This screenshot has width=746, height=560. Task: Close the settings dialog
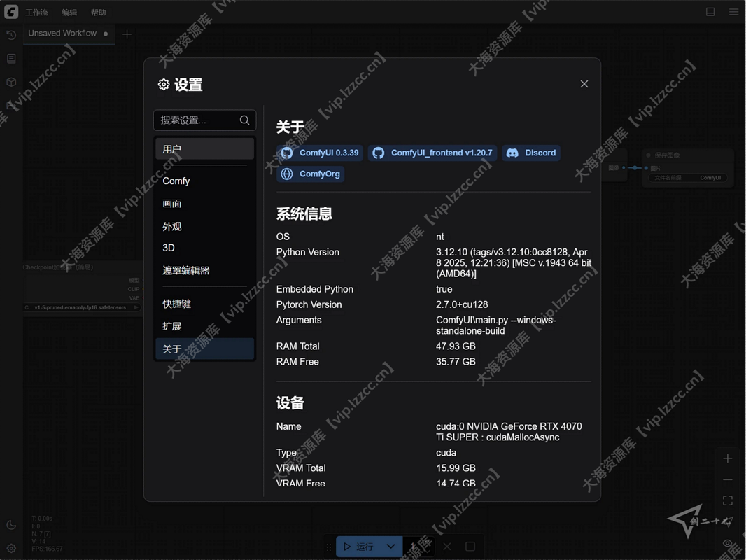point(584,84)
